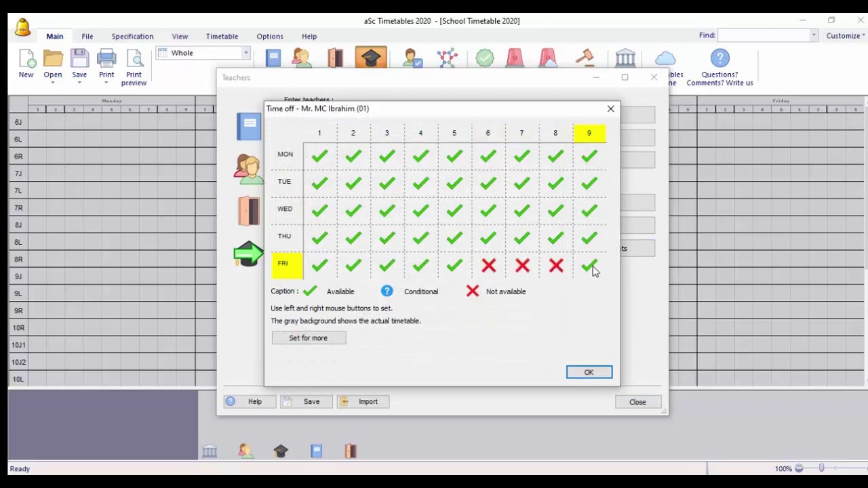The height and width of the screenshot is (488, 868).
Task: Toggle Friday period 8 not-available mark
Action: [555, 266]
